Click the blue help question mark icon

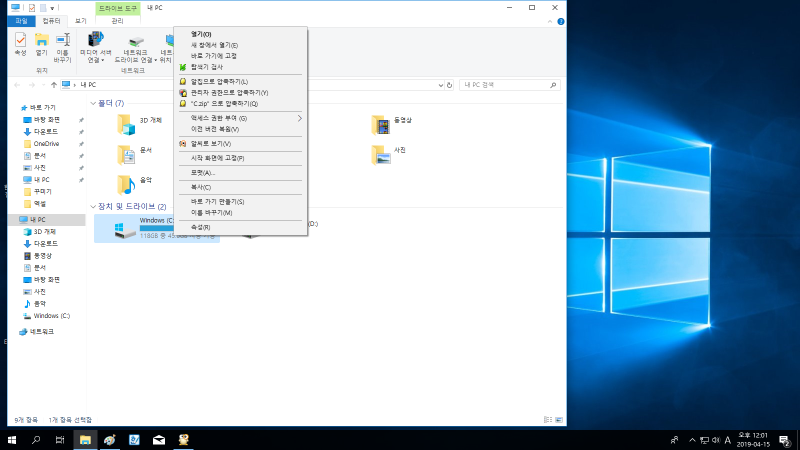561,21
